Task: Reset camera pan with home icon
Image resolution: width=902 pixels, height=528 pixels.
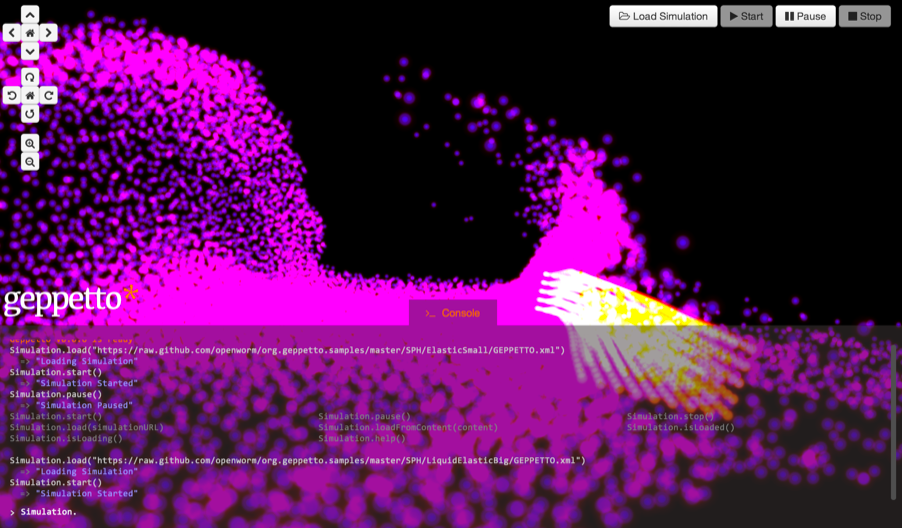Action: [30, 33]
